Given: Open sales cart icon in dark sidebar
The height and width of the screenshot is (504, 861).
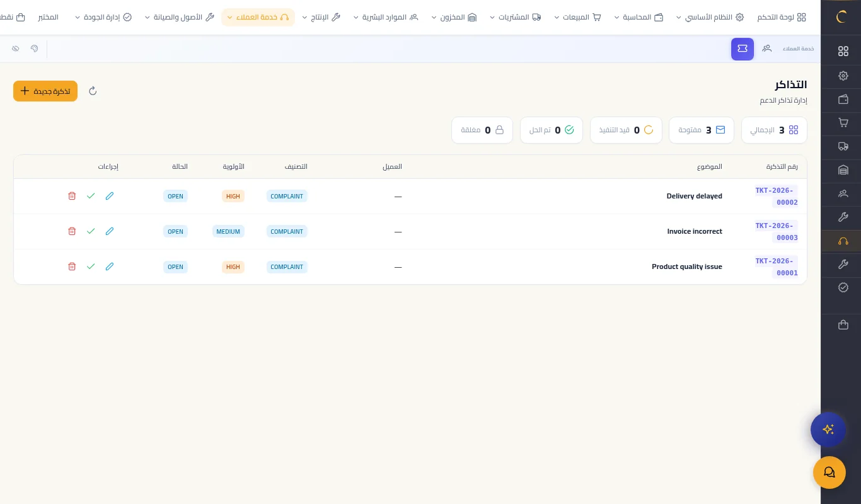Looking at the screenshot, I should (843, 123).
